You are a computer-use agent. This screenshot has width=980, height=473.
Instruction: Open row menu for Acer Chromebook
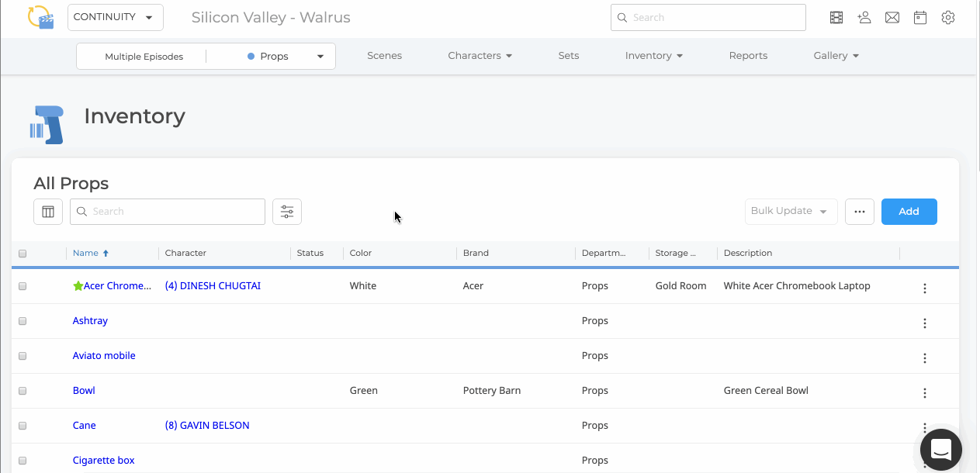(x=925, y=288)
